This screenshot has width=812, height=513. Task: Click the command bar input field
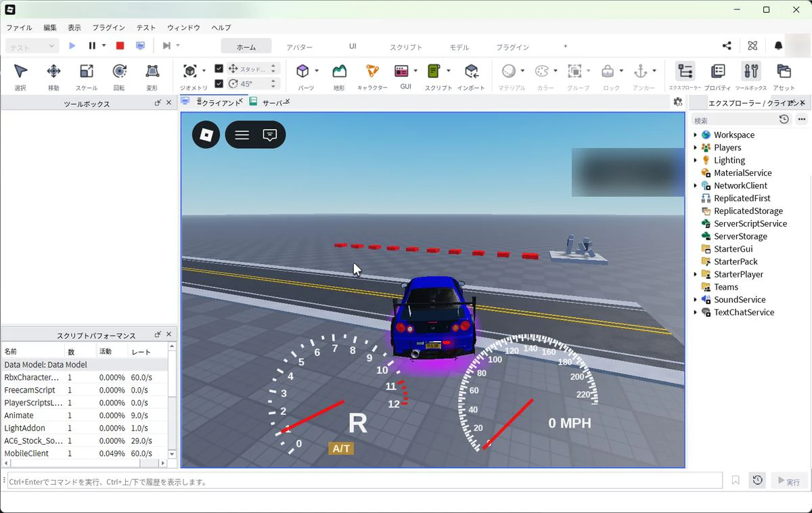tap(365, 481)
